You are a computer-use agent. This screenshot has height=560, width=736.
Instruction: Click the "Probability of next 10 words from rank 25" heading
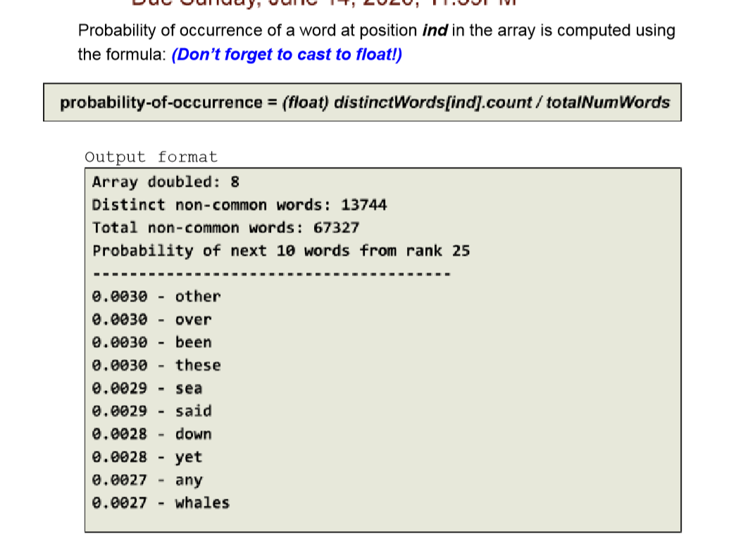pyautogui.click(x=282, y=251)
